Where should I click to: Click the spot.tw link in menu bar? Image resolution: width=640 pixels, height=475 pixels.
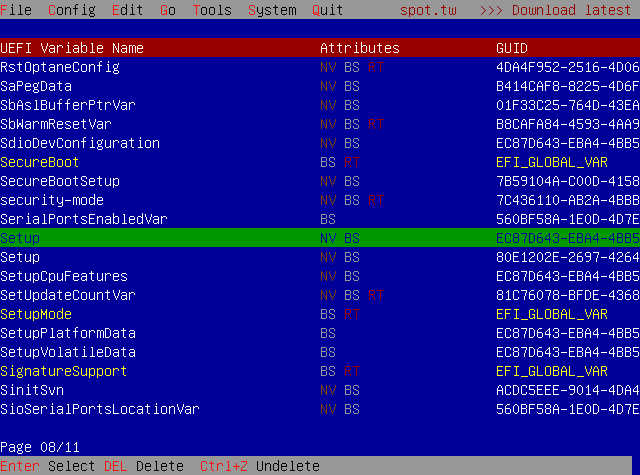(x=427, y=10)
